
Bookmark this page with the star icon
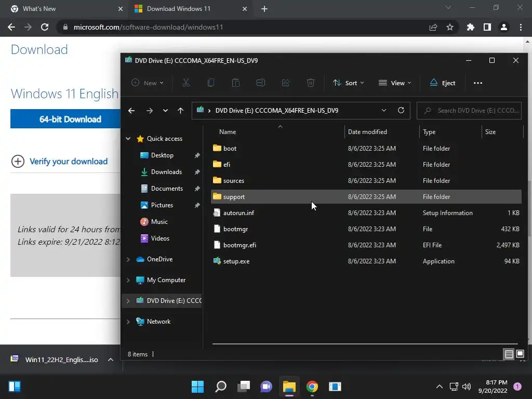click(x=450, y=27)
